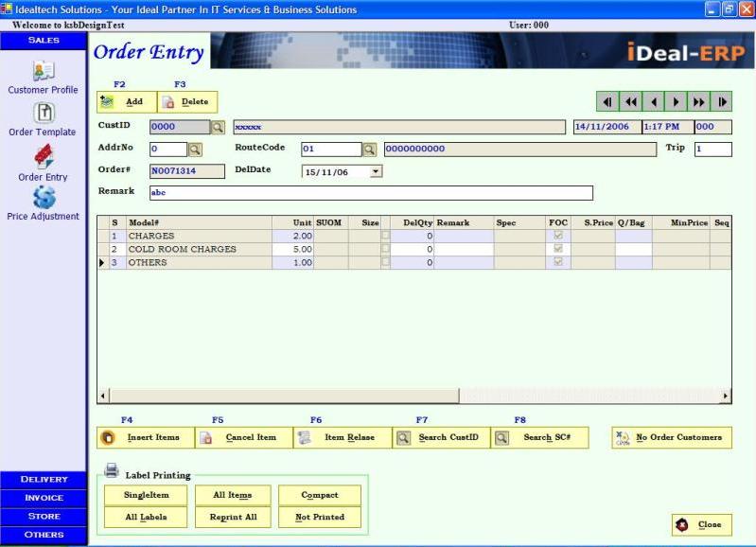The image size is (756, 547).
Task: Click the DelQty column header
Action: tap(413, 222)
